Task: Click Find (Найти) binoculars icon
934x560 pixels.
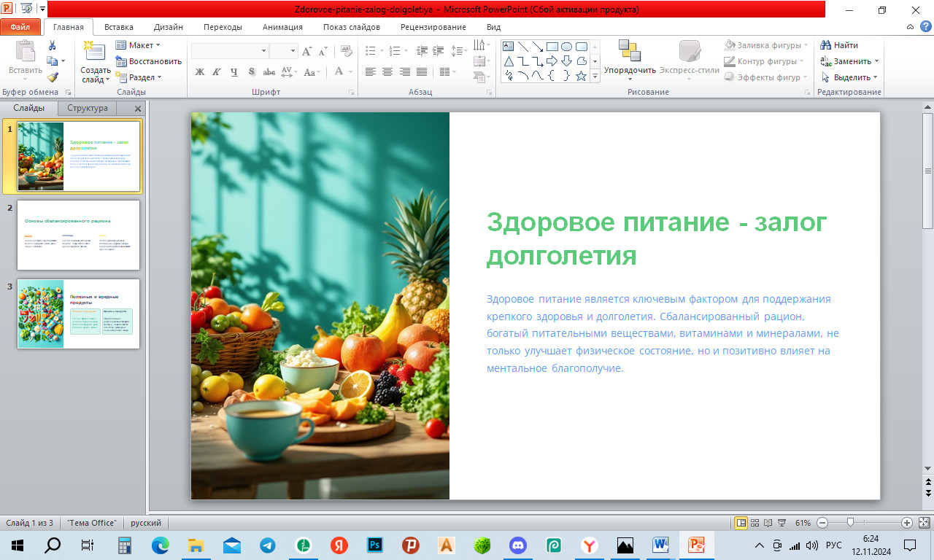Action: 826,45
